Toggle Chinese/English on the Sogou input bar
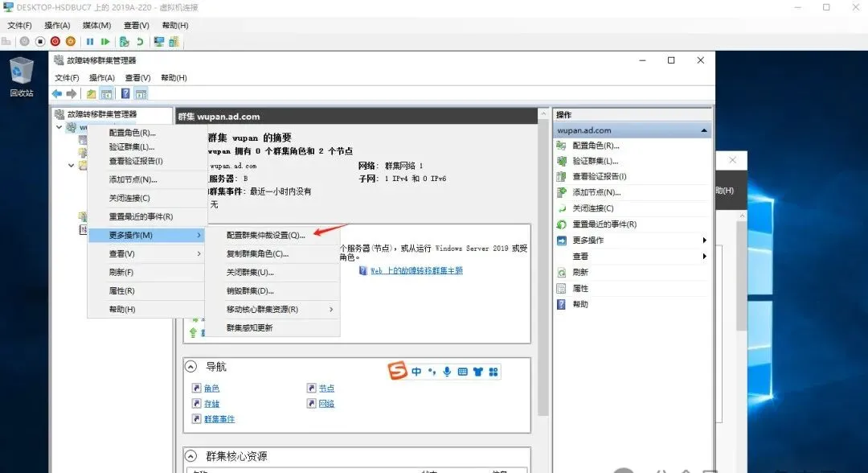The image size is (868, 473). (416, 372)
